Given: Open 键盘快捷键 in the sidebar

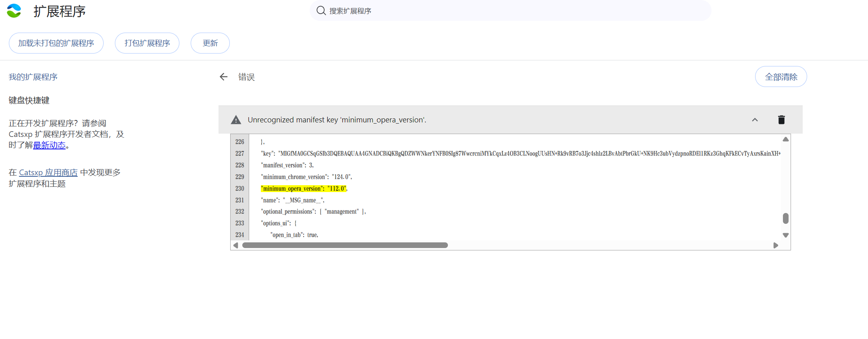Looking at the screenshot, I should tap(29, 100).
